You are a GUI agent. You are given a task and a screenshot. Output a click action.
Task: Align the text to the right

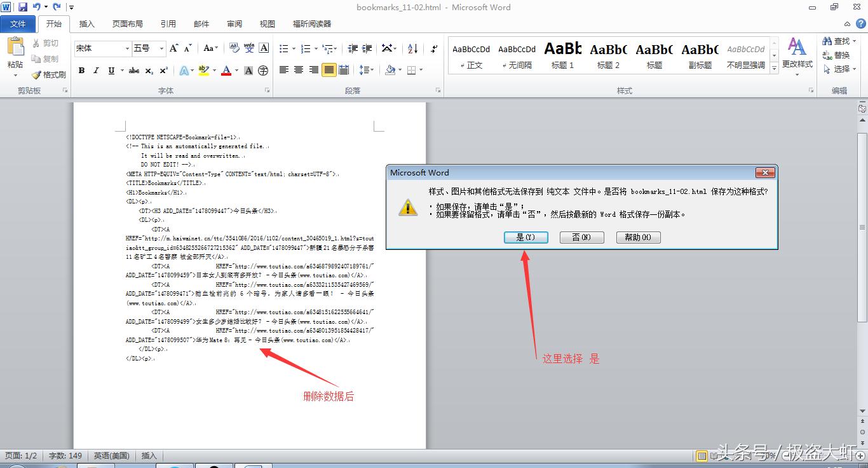pos(313,70)
